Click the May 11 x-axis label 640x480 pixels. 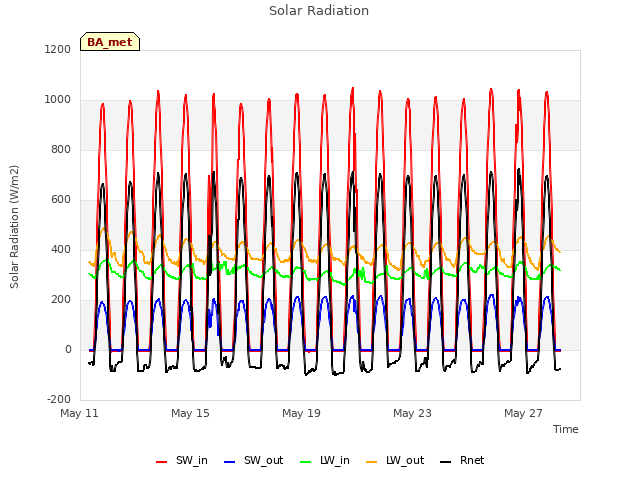click(79, 413)
